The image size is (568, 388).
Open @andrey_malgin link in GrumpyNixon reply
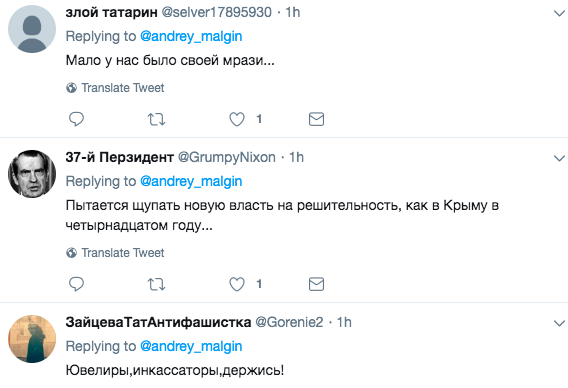pos(191,181)
